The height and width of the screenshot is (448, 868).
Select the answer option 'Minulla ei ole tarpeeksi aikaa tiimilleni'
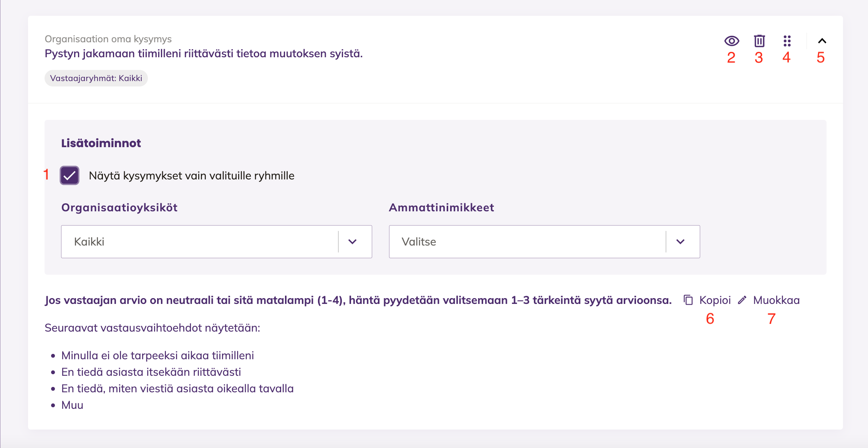click(x=157, y=355)
